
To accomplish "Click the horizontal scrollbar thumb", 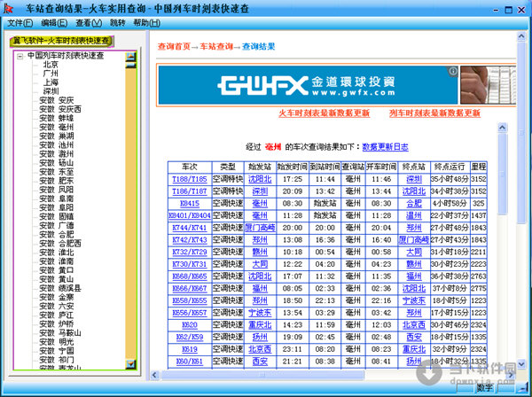I will point(262,375).
